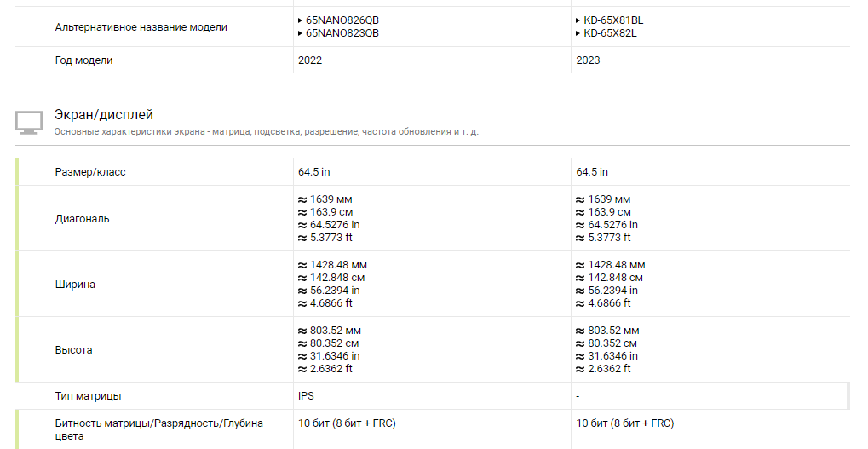Select the Размер/класс row label
This screenshot has width=868, height=449.
90,172
